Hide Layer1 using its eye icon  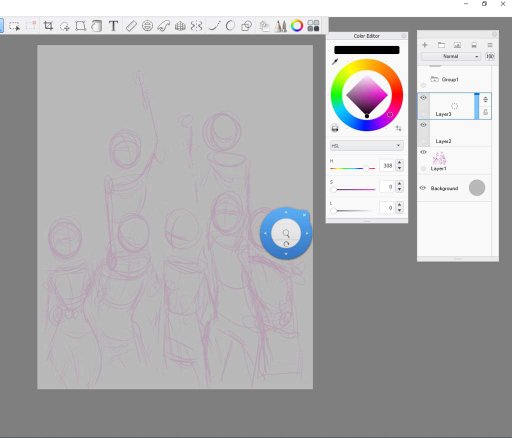(423, 152)
